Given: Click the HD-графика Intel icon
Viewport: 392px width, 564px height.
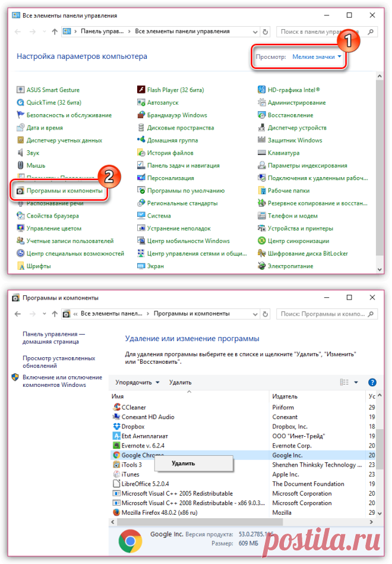Looking at the screenshot, I should pos(261,90).
